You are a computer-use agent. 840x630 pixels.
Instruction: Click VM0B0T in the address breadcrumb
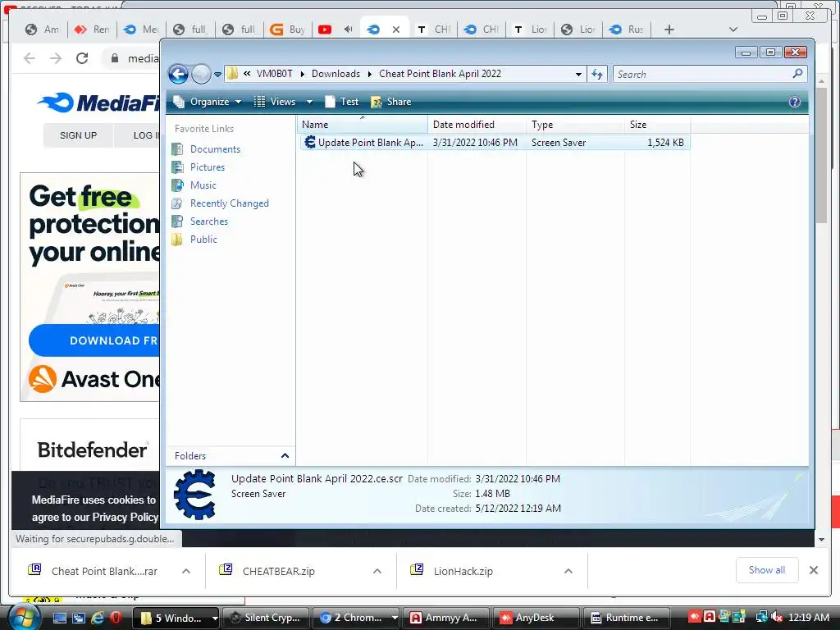[274, 74]
